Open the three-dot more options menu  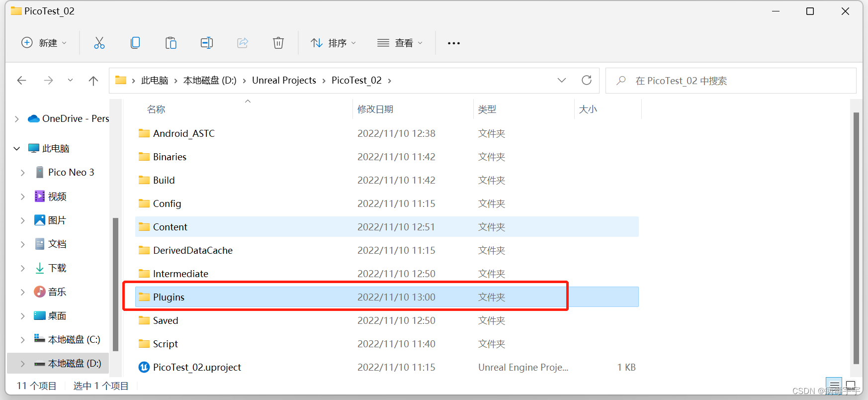pos(454,43)
